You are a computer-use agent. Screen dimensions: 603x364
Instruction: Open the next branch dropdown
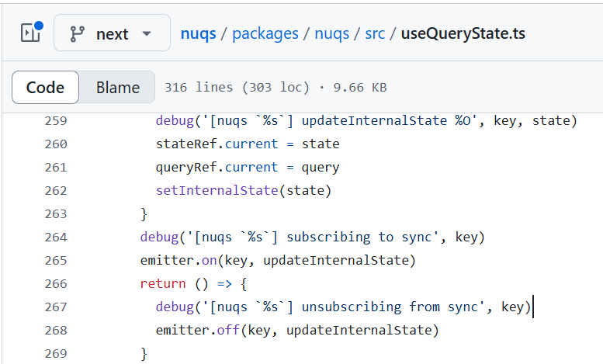click(112, 33)
